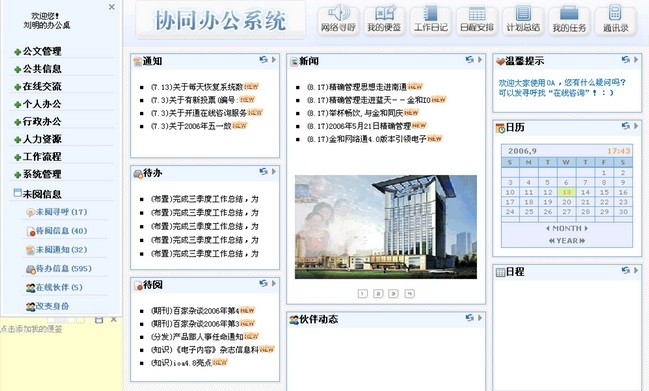
Task: Show news image number 3
Action: [x=393, y=293]
